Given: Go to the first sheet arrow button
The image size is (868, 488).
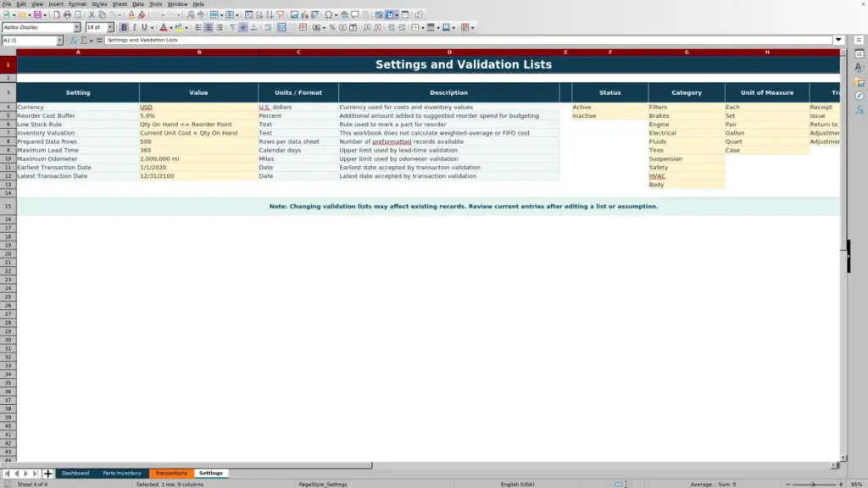Looking at the screenshot, I should pos(7,473).
